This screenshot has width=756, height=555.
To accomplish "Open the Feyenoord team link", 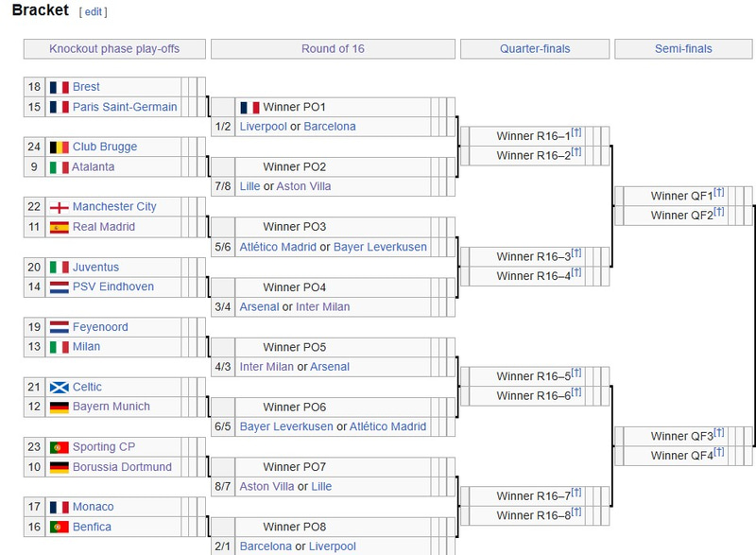I will [100, 327].
